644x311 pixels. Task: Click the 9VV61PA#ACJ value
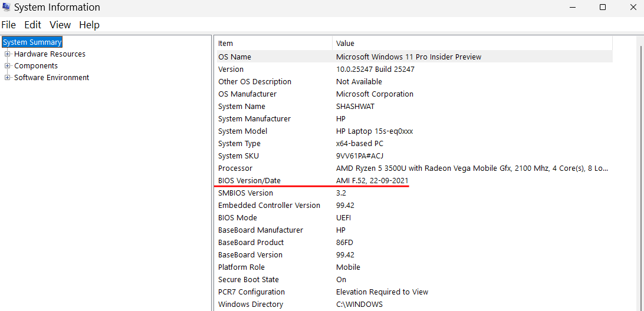pyautogui.click(x=360, y=156)
